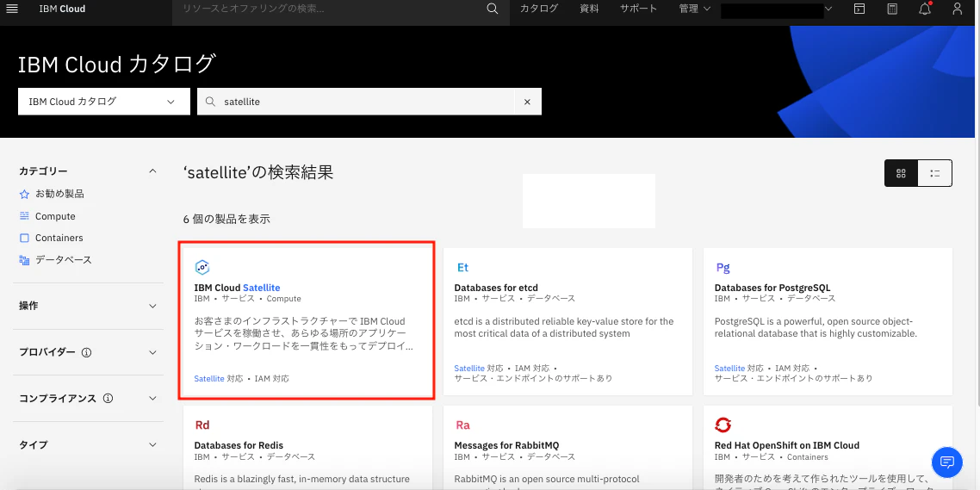This screenshot has height=490, width=980.
Task: Switch to list view
Action: tap(935, 173)
